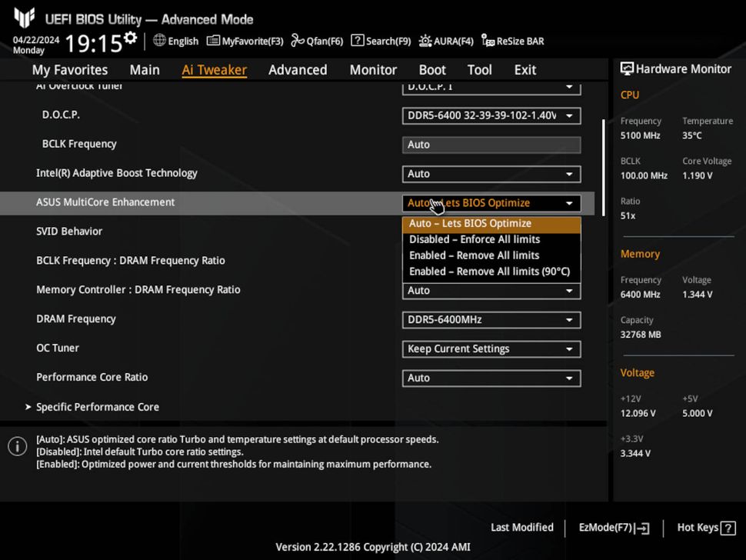Screen dimensions: 746x560
Task: Click the Last Modified button
Action: (521, 528)
